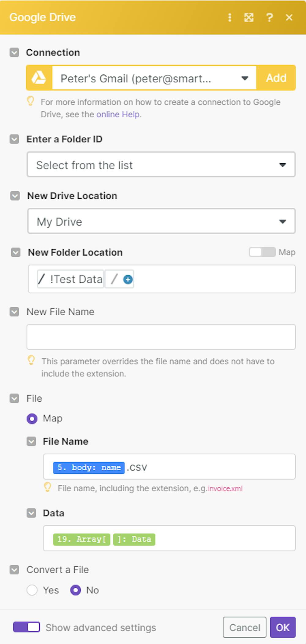This screenshot has width=306, height=644.
Task: Click the Google Drive logo icon
Action: pos(39,78)
